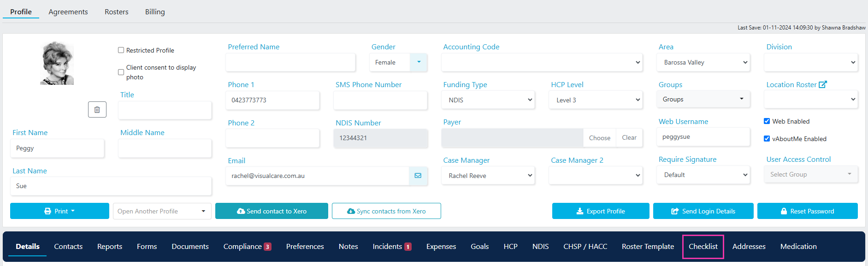
Task: Uncheck the vAboutMe Enabled checkbox
Action: point(767,139)
